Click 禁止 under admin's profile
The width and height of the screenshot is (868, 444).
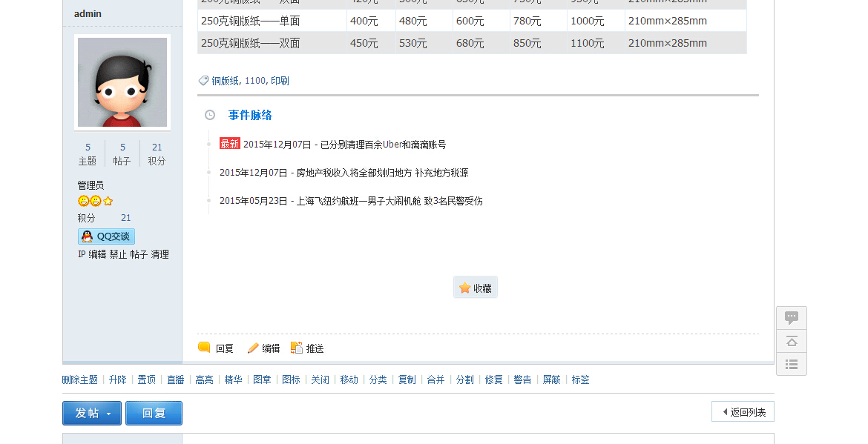pyautogui.click(x=118, y=254)
